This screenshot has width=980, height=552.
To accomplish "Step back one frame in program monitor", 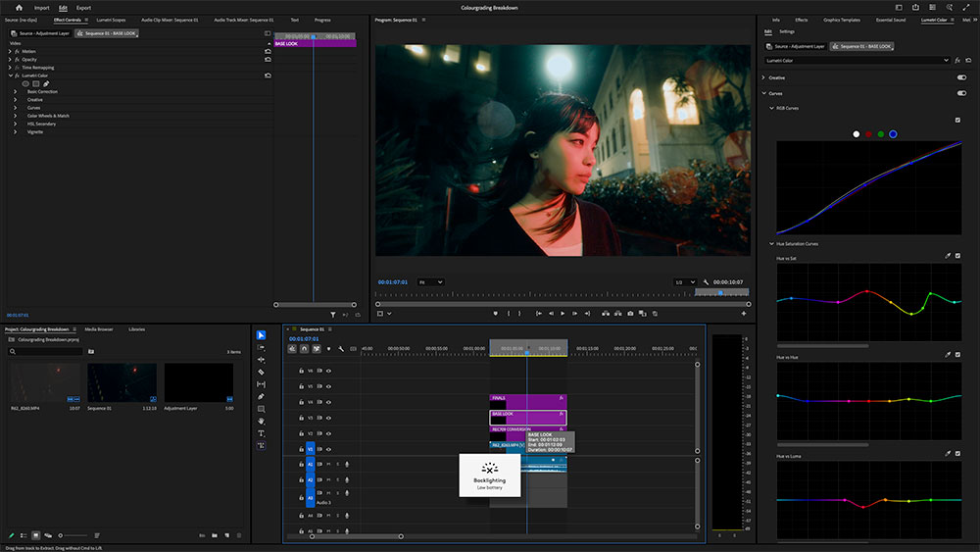I will click(551, 313).
